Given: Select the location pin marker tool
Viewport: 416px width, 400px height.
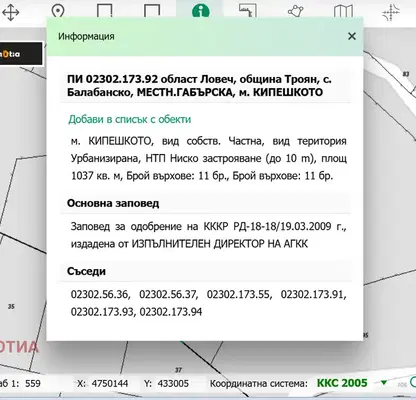Looking at the screenshot, I should pyautogui.click(x=58, y=11).
